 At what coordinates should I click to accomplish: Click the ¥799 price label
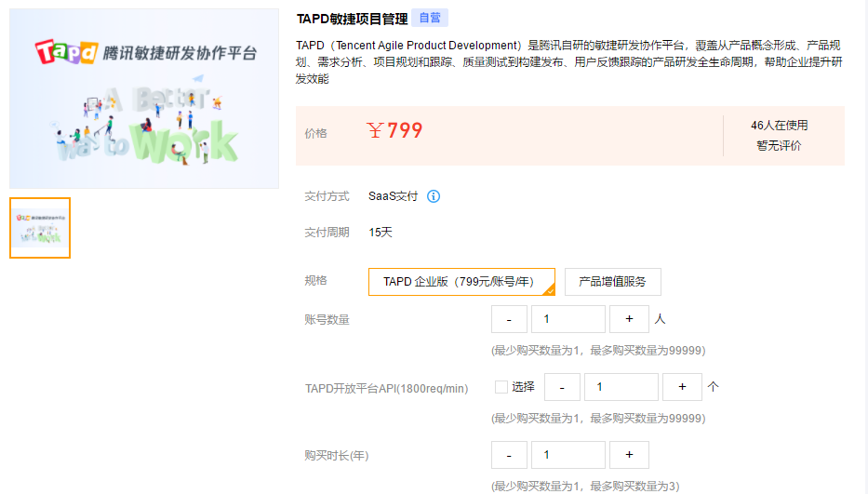point(395,131)
